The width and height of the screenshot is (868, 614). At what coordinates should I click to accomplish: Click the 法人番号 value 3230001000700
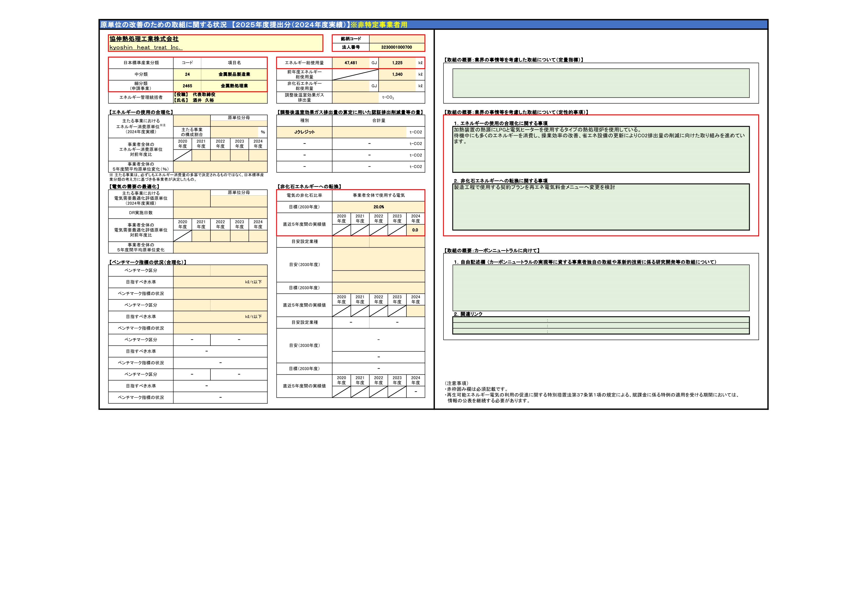click(x=396, y=47)
